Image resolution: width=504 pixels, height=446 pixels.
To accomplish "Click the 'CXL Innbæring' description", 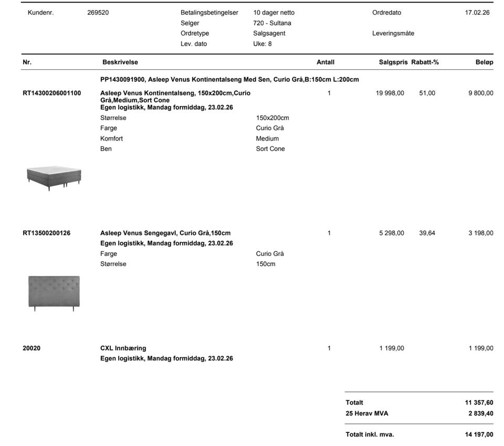I will 123,348.
